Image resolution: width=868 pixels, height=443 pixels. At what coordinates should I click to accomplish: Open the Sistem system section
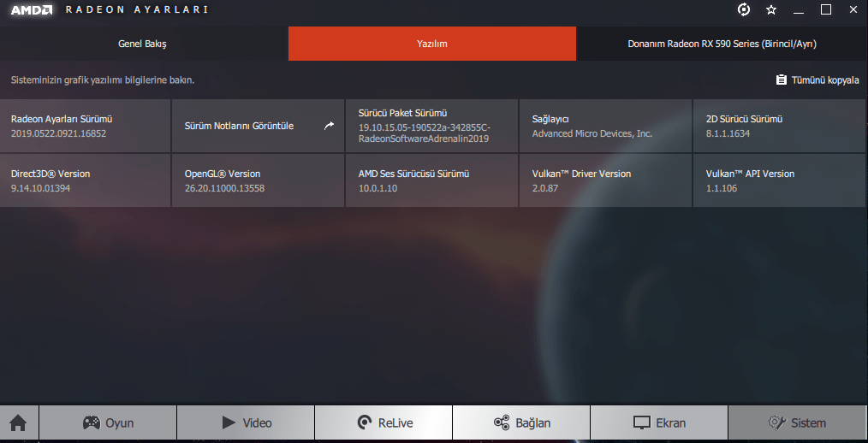[797, 423]
